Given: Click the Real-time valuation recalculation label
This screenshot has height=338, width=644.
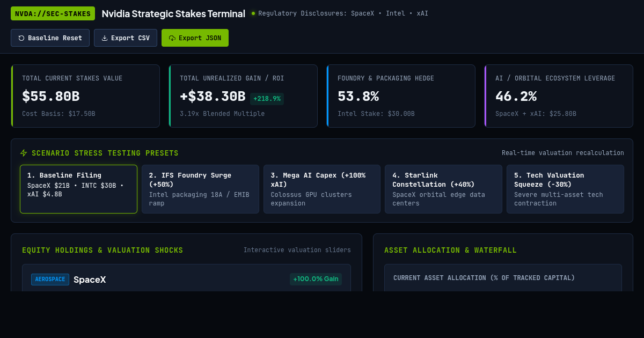Looking at the screenshot, I should point(563,153).
